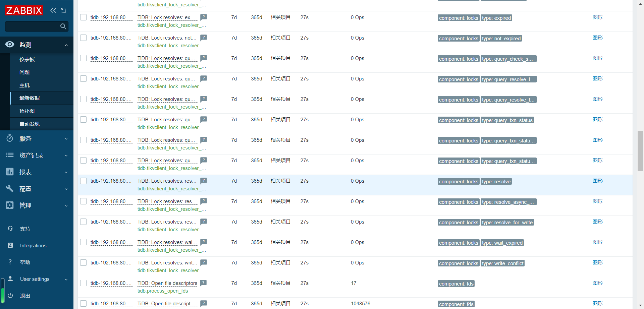Click the type: not_expired tag

click(x=501, y=39)
